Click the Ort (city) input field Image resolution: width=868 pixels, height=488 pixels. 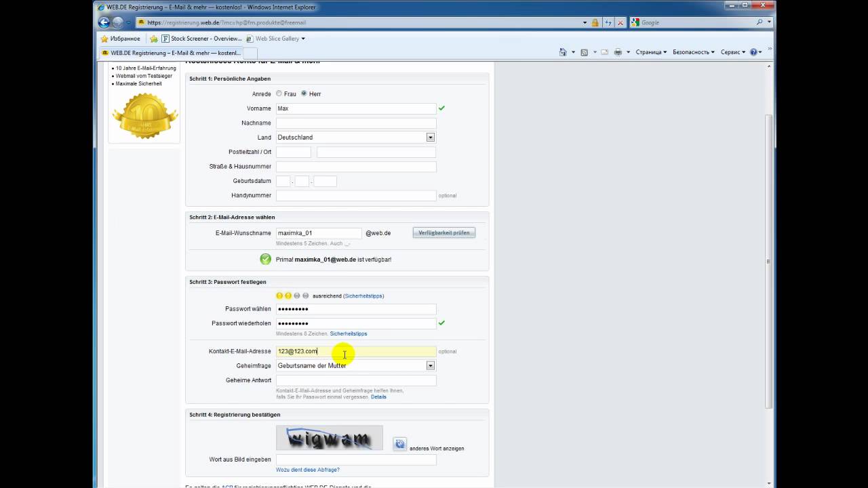coord(376,152)
